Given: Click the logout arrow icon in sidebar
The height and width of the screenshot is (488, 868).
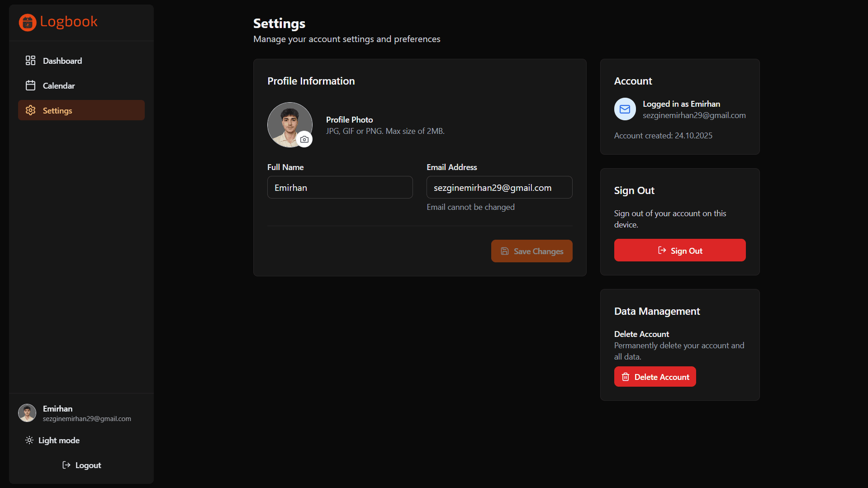Looking at the screenshot, I should pos(66,465).
